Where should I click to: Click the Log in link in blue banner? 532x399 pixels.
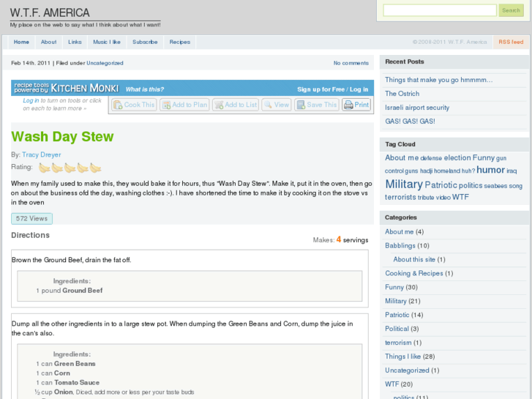click(359, 89)
